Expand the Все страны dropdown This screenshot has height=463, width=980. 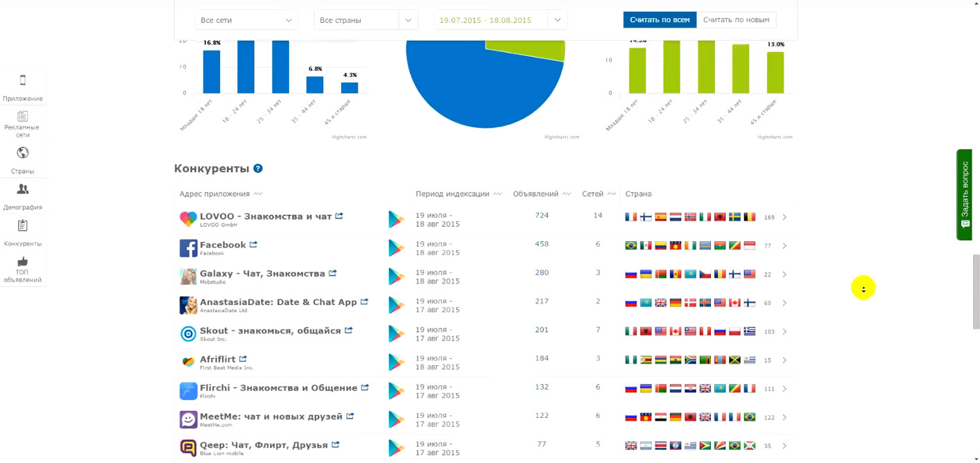click(x=366, y=20)
